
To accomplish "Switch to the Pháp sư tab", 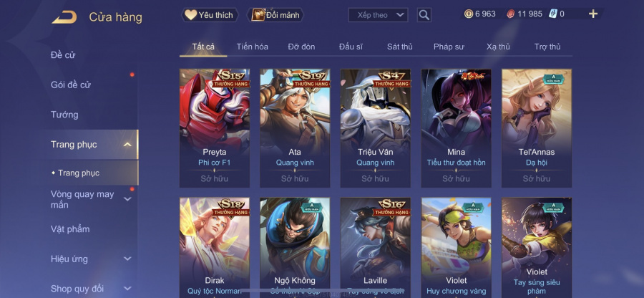I will pyautogui.click(x=449, y=47).
